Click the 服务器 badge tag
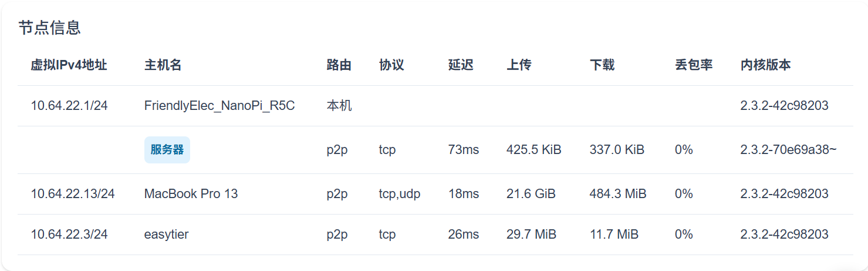Image resolution: width=868 pixels, height=271 pixels. click(167, 150)
